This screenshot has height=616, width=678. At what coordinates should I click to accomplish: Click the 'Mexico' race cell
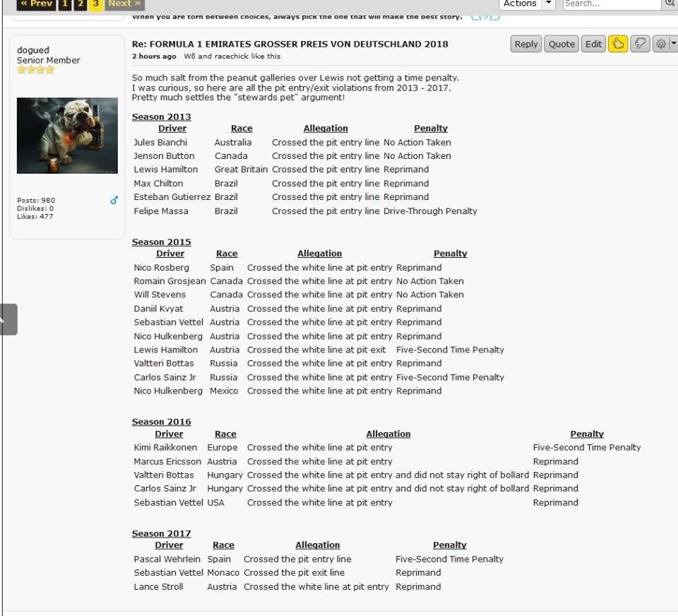click(224, 391)
